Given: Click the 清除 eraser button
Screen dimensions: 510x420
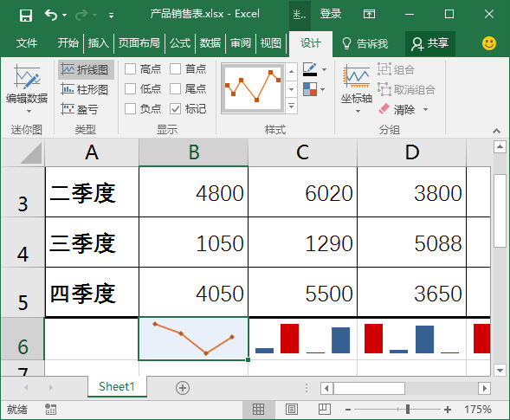Looking at the screenshot, I should click(x=397, y=109).
